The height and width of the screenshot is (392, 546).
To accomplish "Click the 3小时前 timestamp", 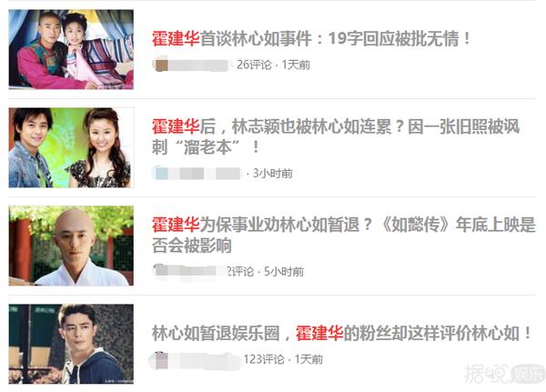I will pyautogui.click(x=273, y=173).
